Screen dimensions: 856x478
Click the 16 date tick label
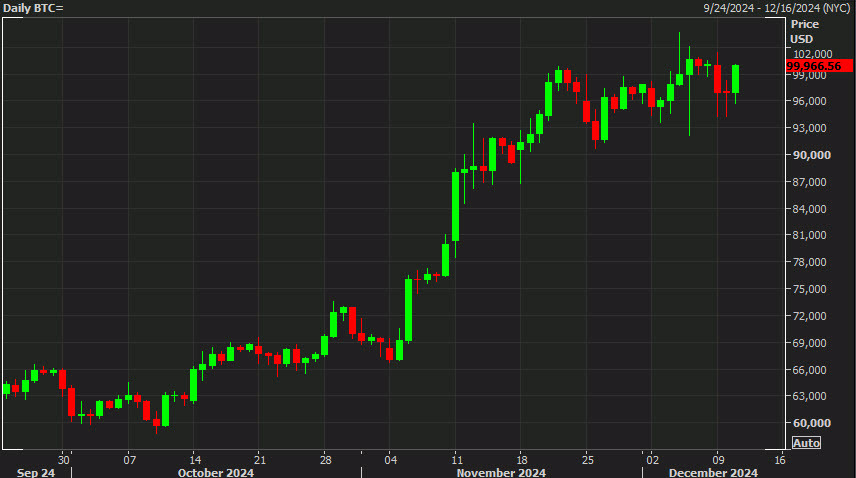click(780, 460)
